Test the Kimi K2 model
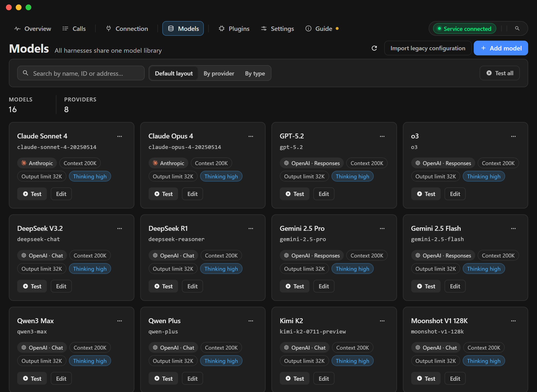 tap(294, 379)
